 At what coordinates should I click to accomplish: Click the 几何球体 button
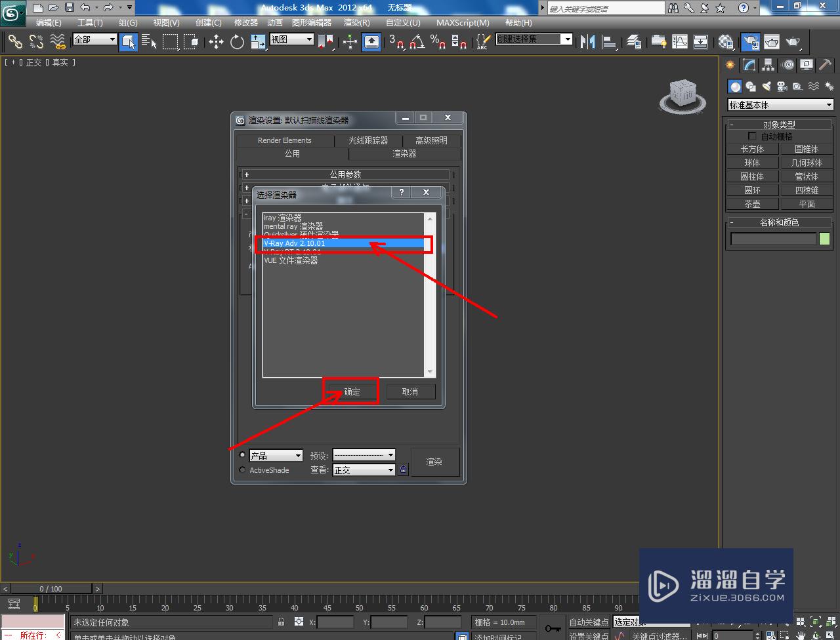tap(807, 163)
